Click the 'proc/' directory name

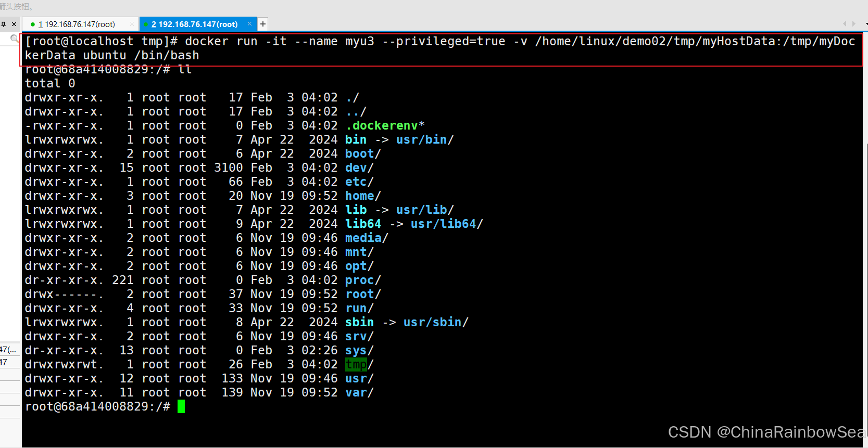[363, 280]
